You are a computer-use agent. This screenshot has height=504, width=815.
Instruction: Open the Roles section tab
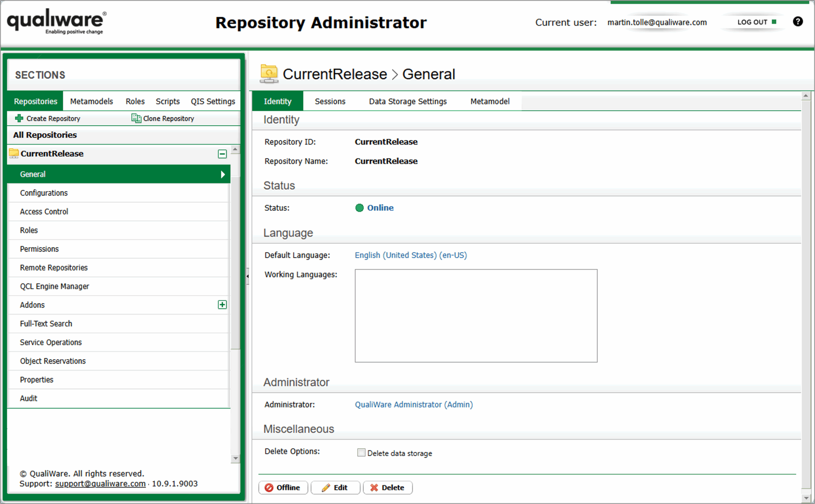135,101
